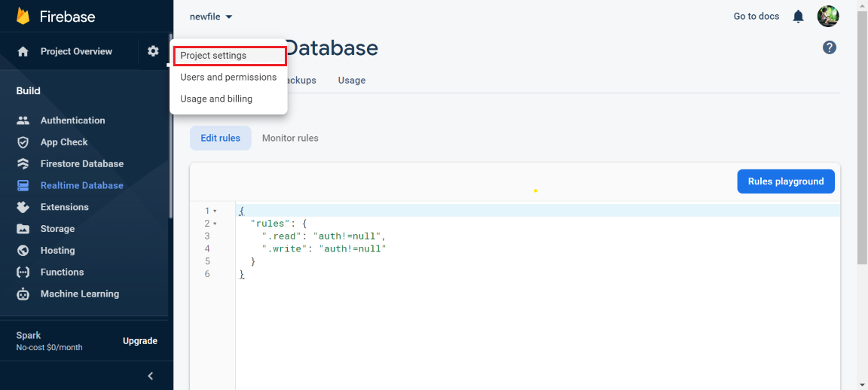The width and height of the screenshot is (868, 390).
Task: Click the Spark plan label
Action: pyautogui.click(x=28, y=335)
